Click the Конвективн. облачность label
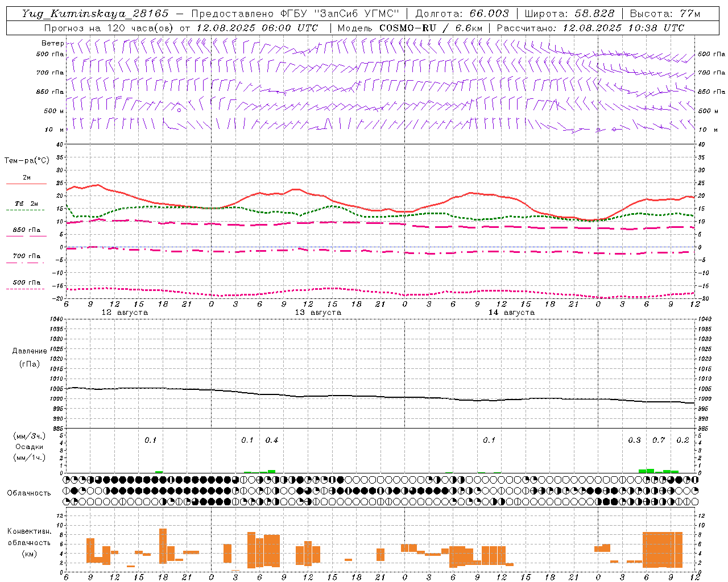The image size is (728, 582). pos(29,537)
